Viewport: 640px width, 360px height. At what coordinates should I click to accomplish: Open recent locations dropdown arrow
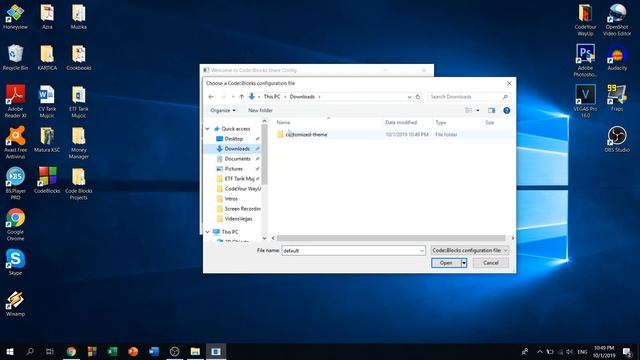pos(233,97)
